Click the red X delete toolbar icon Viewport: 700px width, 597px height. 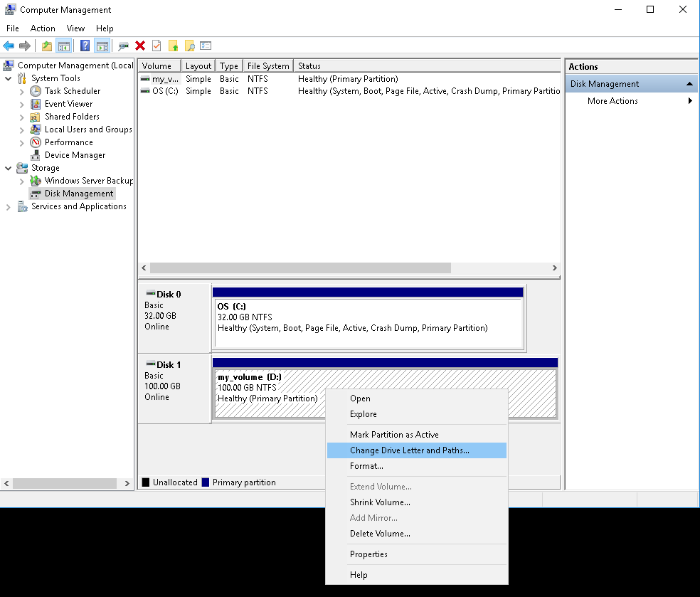(x=140, y=46)
